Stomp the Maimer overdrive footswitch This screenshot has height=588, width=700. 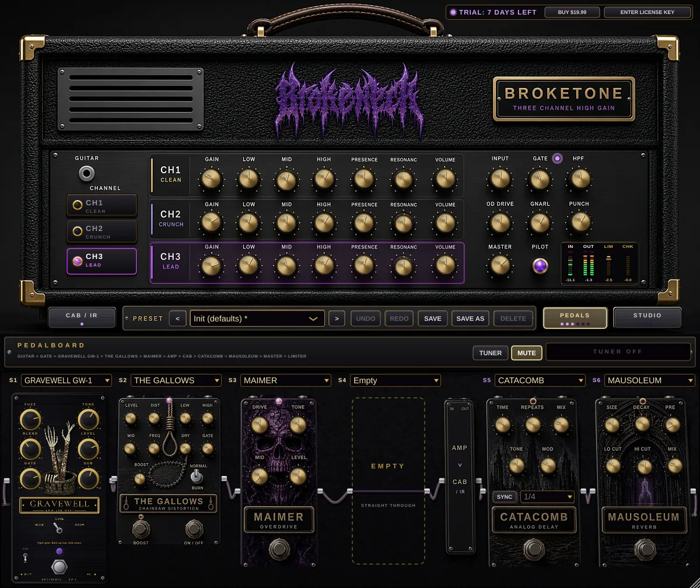[x=279, y=550]
